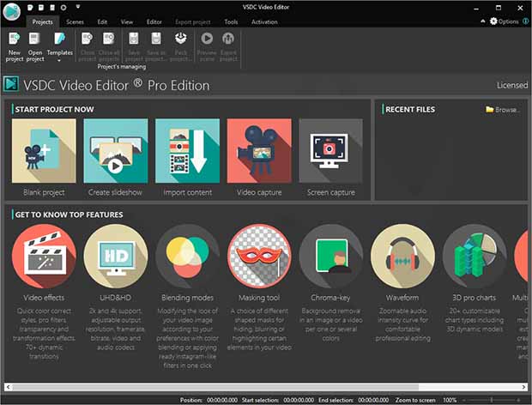Browse recent files with the folder link
The height and width of the screenshot is (405, 532).
[502, 110]
